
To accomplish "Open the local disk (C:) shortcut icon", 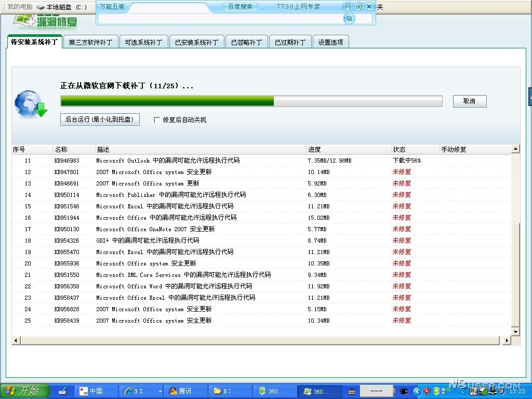I will [41, 7].
